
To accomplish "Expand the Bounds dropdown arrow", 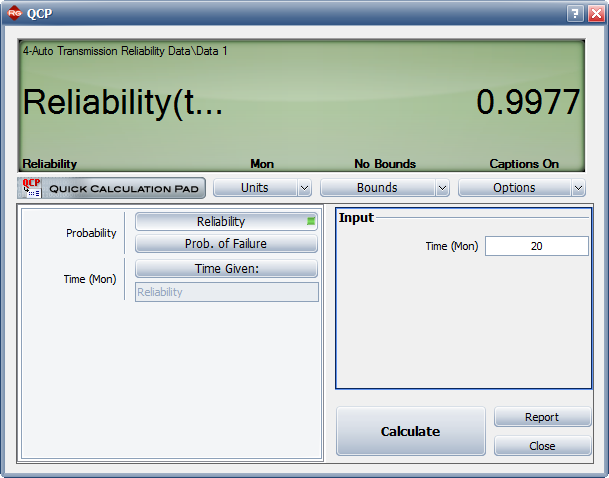I will 441,188.
